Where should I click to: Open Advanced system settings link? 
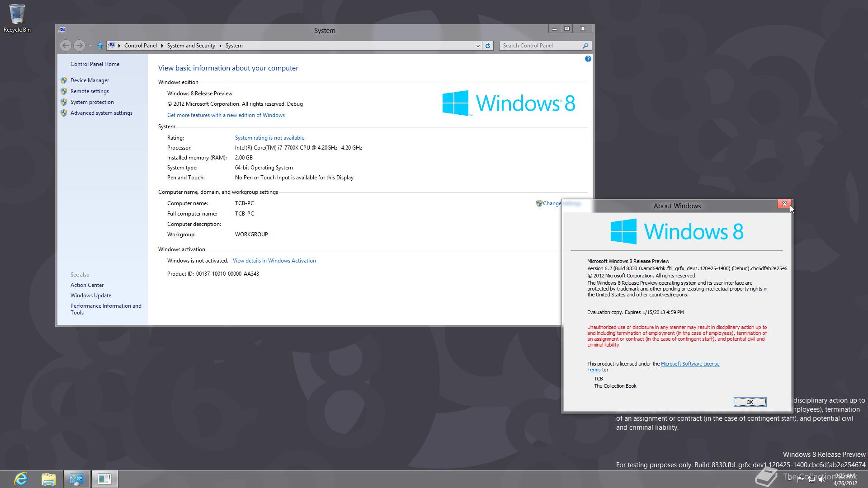(101, 113)
